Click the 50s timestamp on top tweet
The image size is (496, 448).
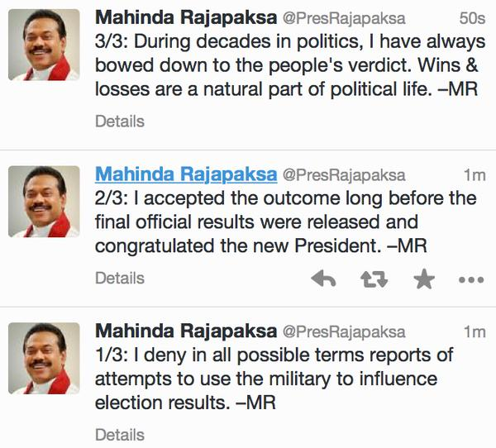(x=472, y=18)
